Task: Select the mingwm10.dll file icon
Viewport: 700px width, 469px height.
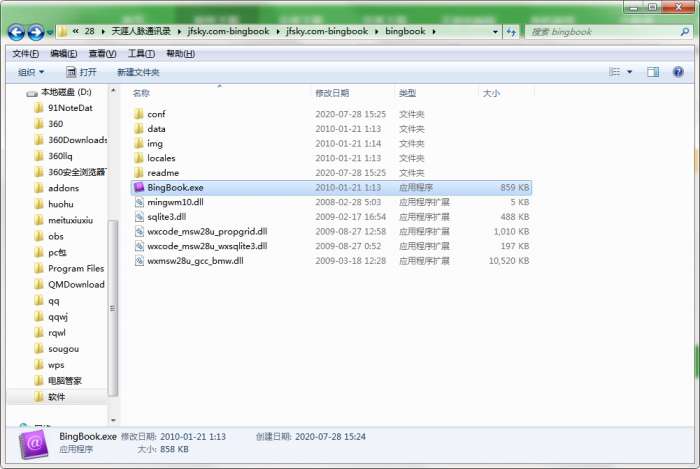Action: [139, 202]
